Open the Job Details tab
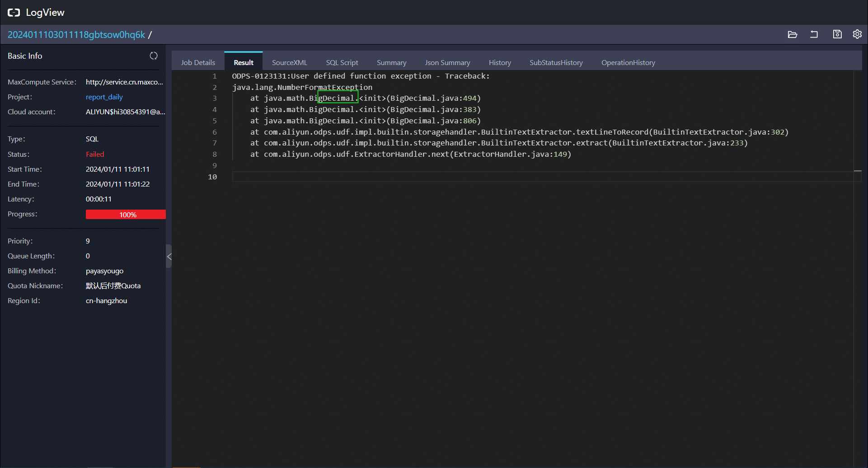Image resolution: width=868 pixels, height=468 pixels. click(x=198, y=62)
